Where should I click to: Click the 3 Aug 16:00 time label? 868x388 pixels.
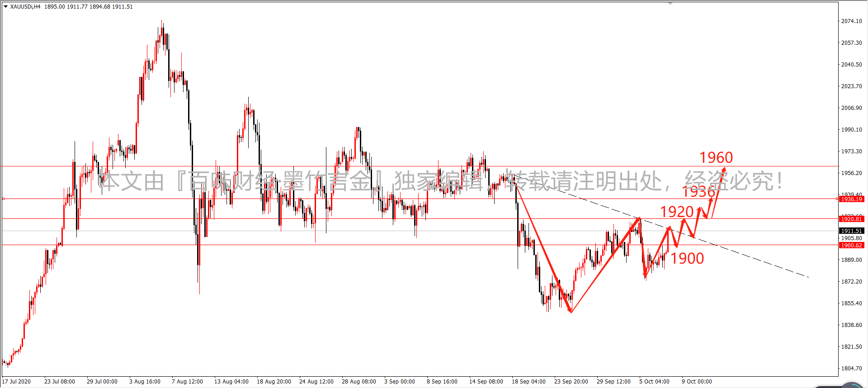[145, 382]
